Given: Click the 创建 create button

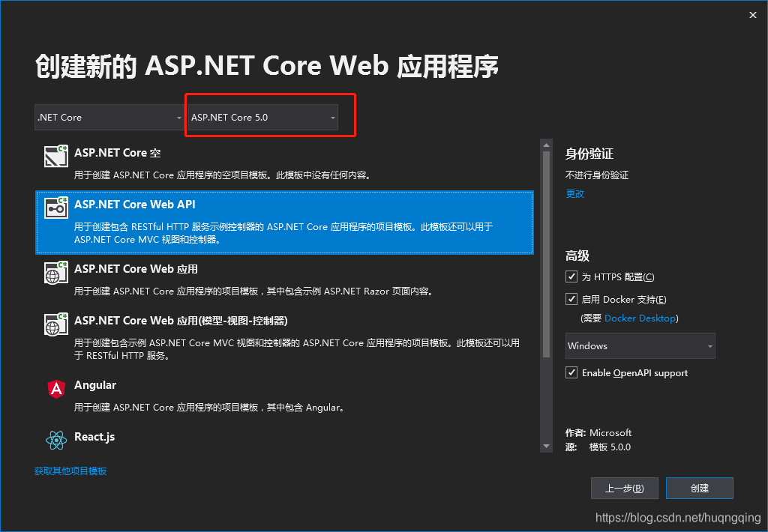Looking at the screenshot, I should [700, 489].
